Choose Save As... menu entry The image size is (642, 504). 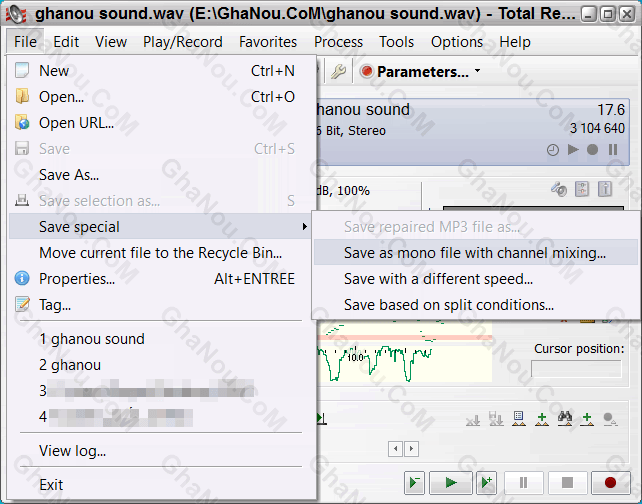[160, 175]
